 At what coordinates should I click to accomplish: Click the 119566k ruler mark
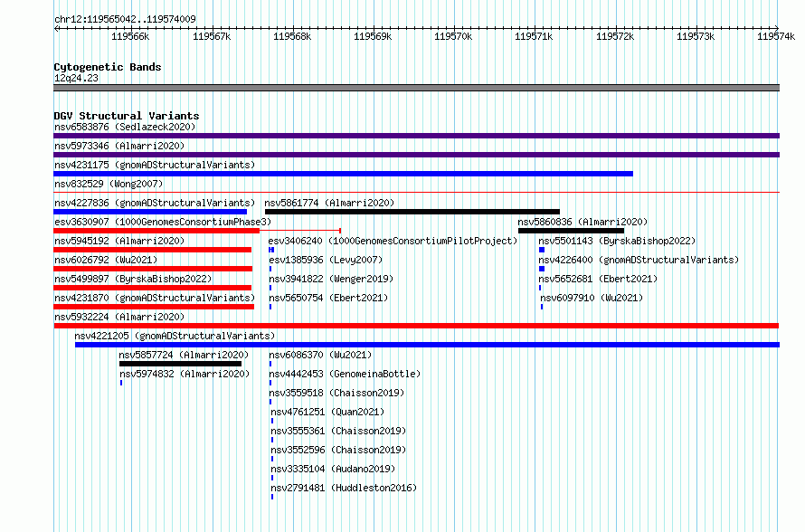[x=130, y=36]
